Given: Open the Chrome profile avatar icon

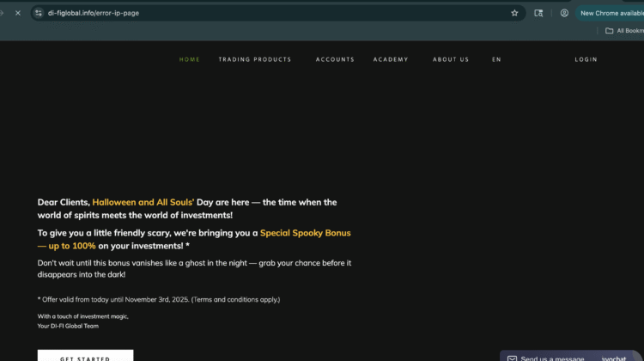Looking at the screenshot, I should point(564,13).
